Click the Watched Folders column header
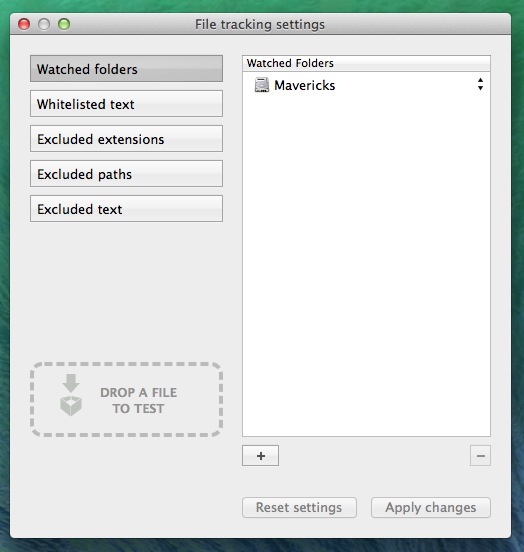 (x=366, y=63)
